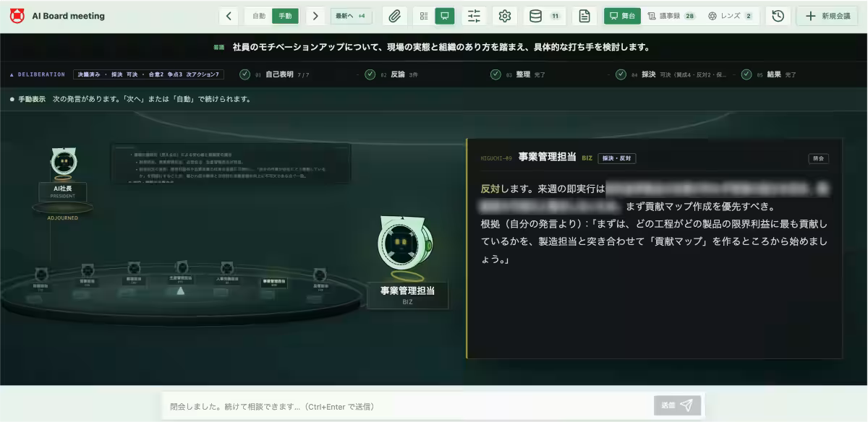Expand the DELIBERATION summary triangle
The image size is (868, 422).
(x=12, y=74)
